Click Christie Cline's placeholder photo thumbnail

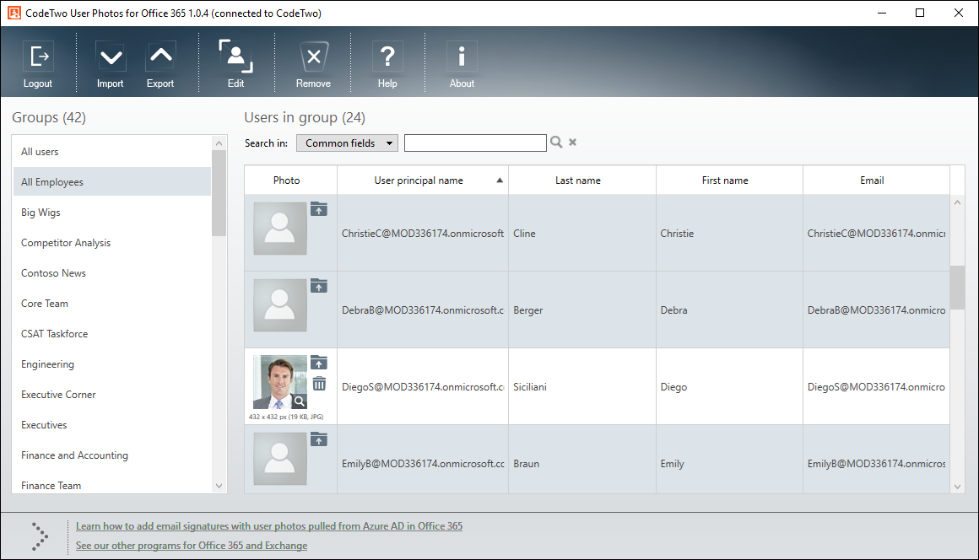[x=279, y=229]
